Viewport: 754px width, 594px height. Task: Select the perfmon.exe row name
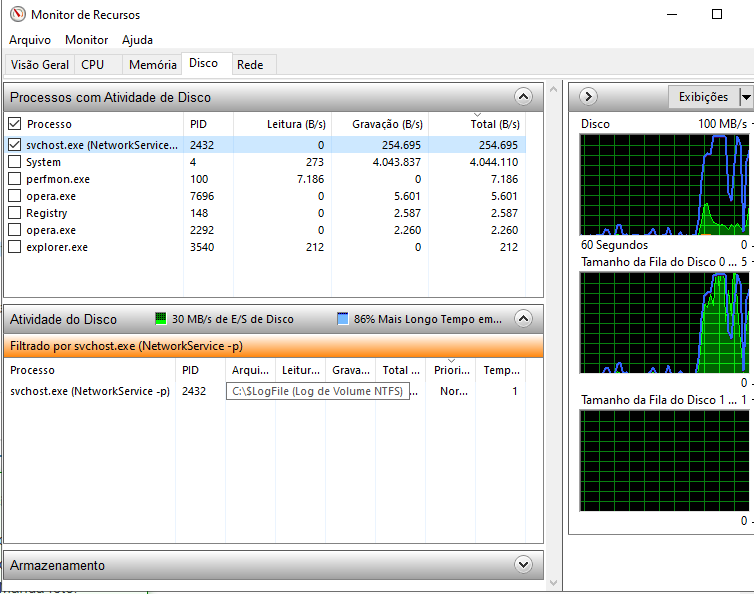coord(58,179)
